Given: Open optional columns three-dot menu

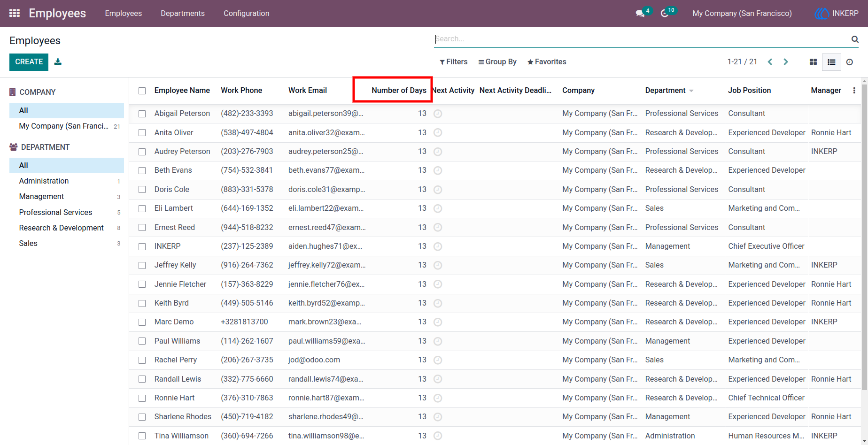Looking at the screenshot, I should (854, 91).
